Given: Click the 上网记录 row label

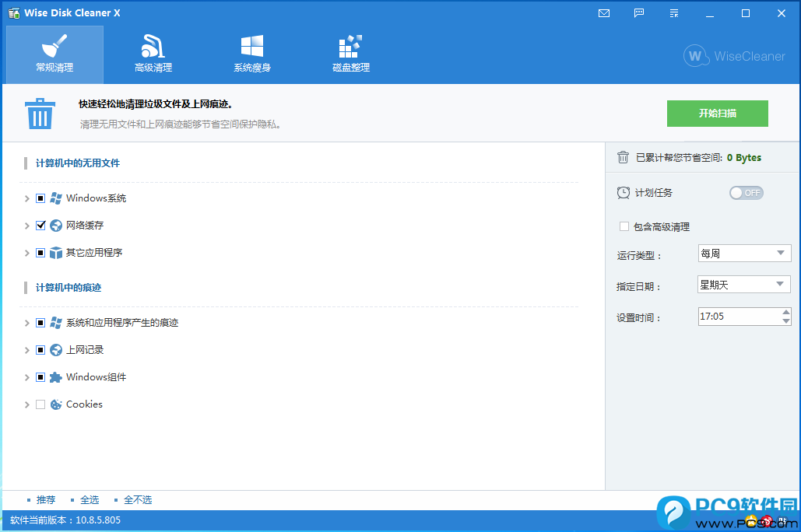Looking at the screenshot, I should click(85, 350).
